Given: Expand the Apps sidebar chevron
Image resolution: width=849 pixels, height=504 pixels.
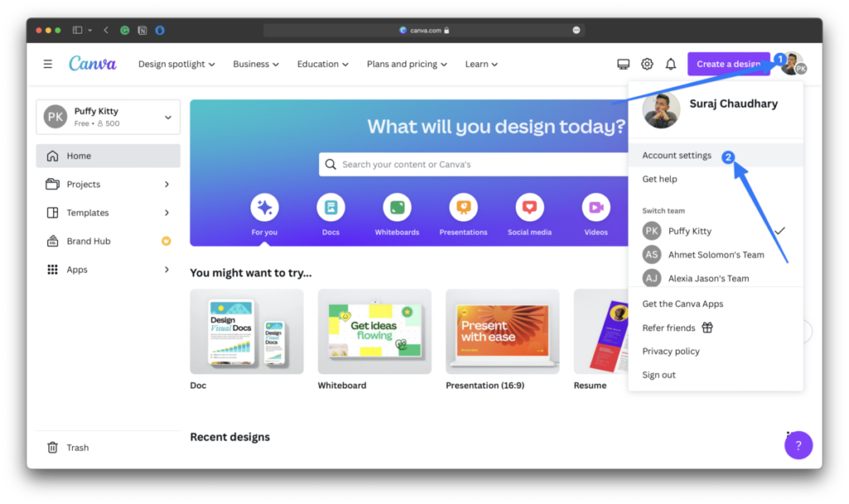Looking at the screenshot, I should [167, 269].
